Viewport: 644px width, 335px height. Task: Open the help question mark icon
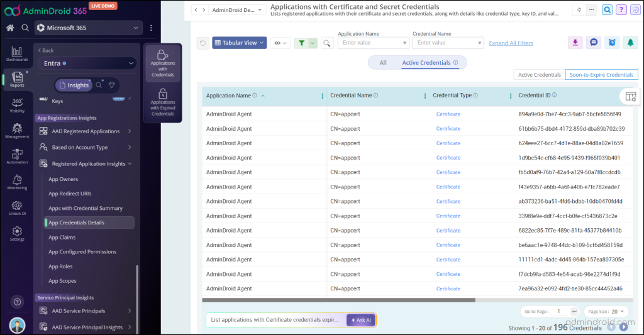(17, 302)
